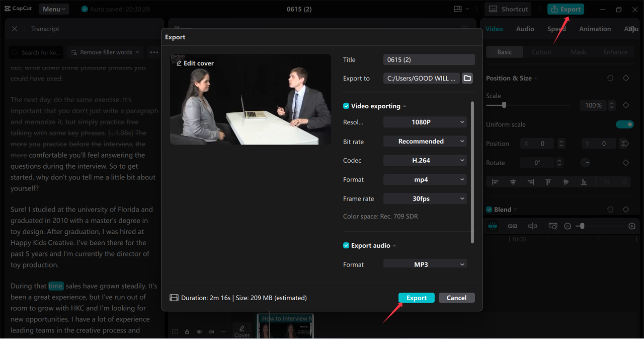Align bottom icon in inspector
This screenshot has height=339, width=644.
584,182
